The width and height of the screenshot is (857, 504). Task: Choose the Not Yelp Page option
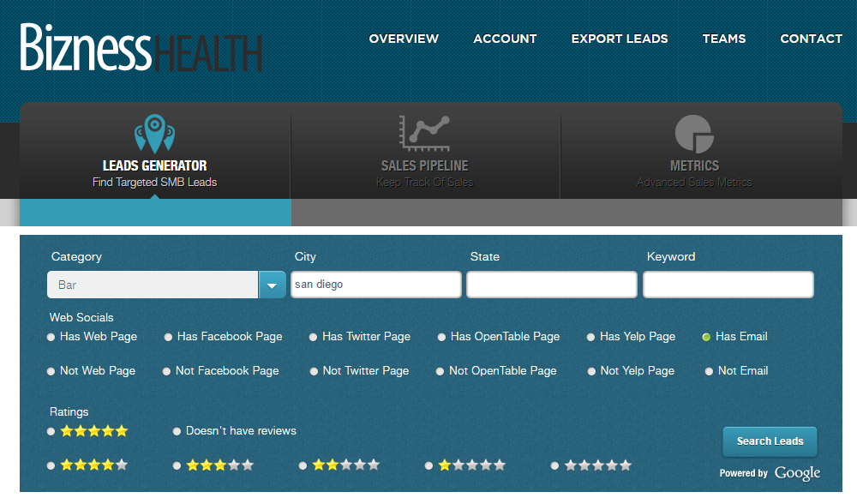(x=590, y=371)
